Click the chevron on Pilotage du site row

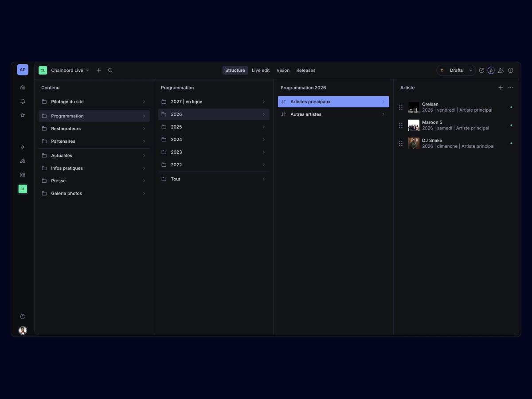[144, 102]
